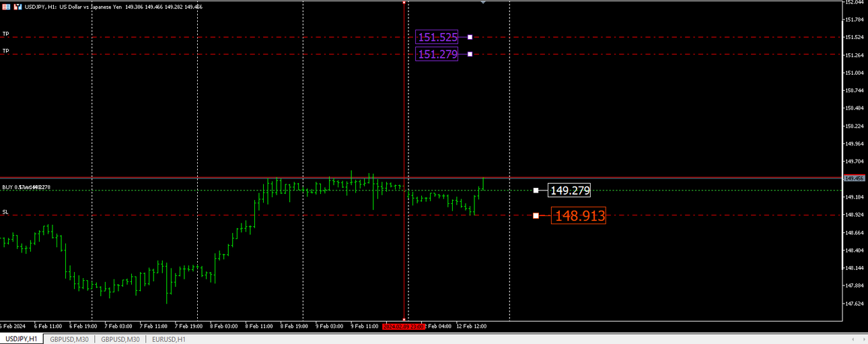
Task: Click the 151.525 take-profit price label
Action: pos(437,37)
